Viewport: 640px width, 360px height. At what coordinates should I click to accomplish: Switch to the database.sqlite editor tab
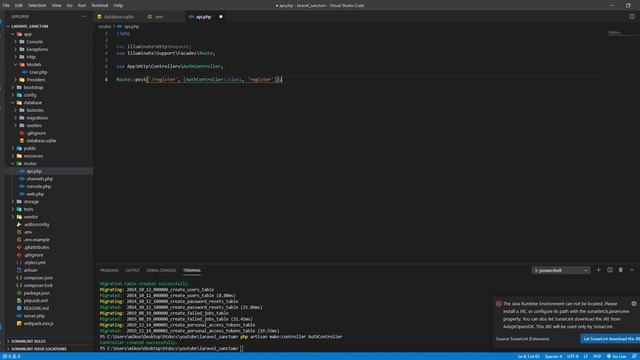coord(118,17)
